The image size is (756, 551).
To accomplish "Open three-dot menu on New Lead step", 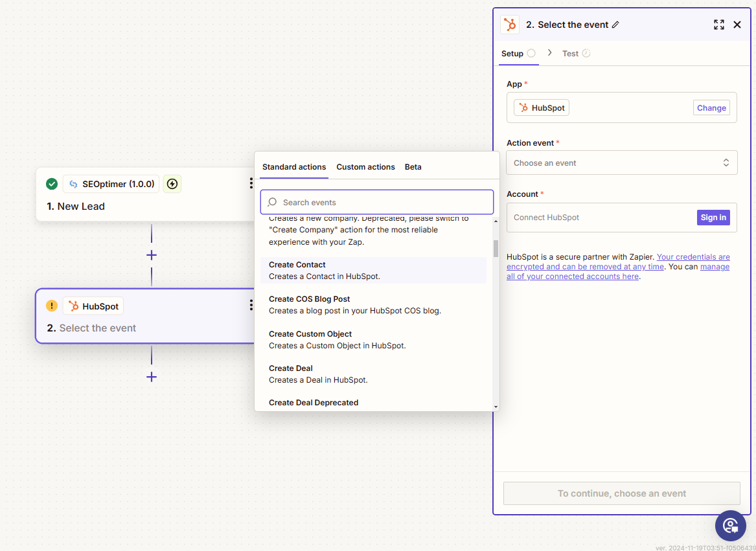I will [x=251, y=184].
